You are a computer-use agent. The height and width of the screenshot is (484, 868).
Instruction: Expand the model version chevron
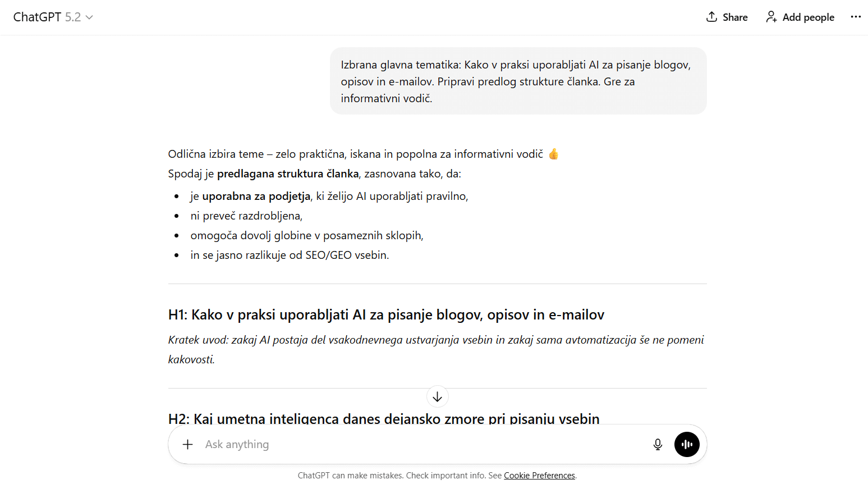pos(89,17)
